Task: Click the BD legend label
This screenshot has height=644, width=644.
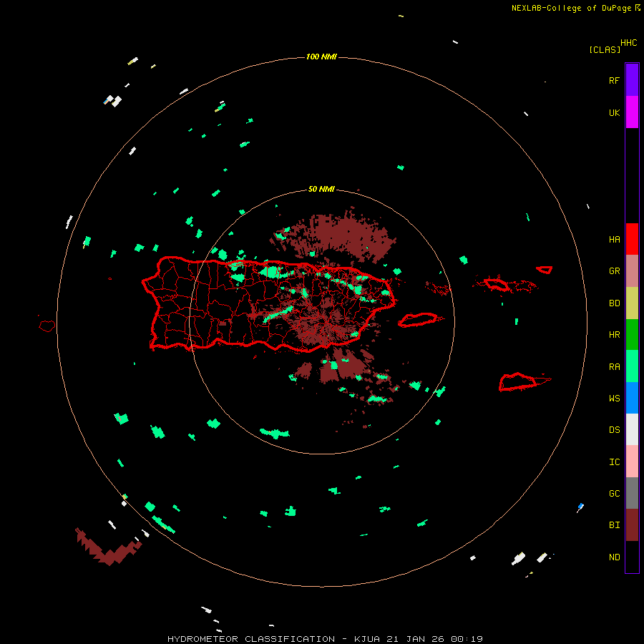Action: point(615,303)
